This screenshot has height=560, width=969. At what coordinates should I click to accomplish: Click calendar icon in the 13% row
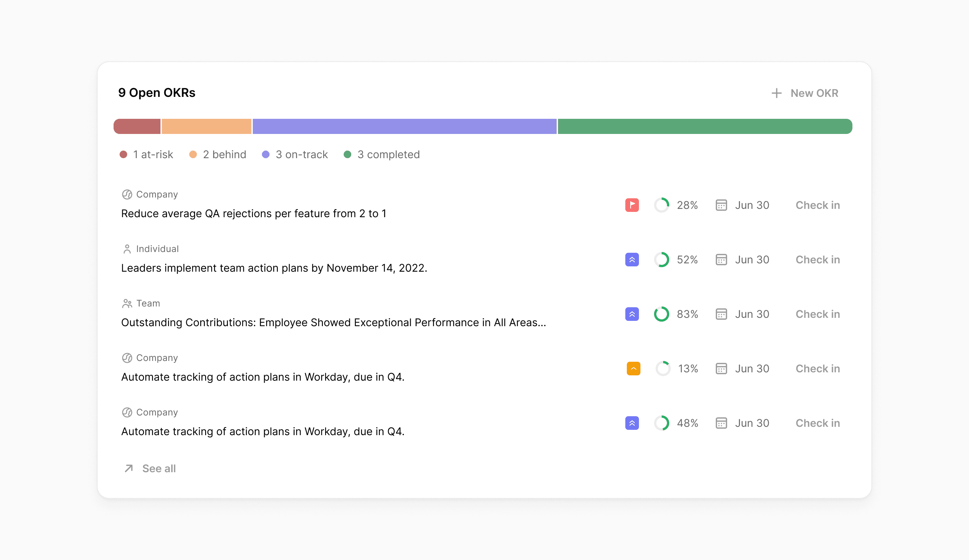(x=721, y=369)
